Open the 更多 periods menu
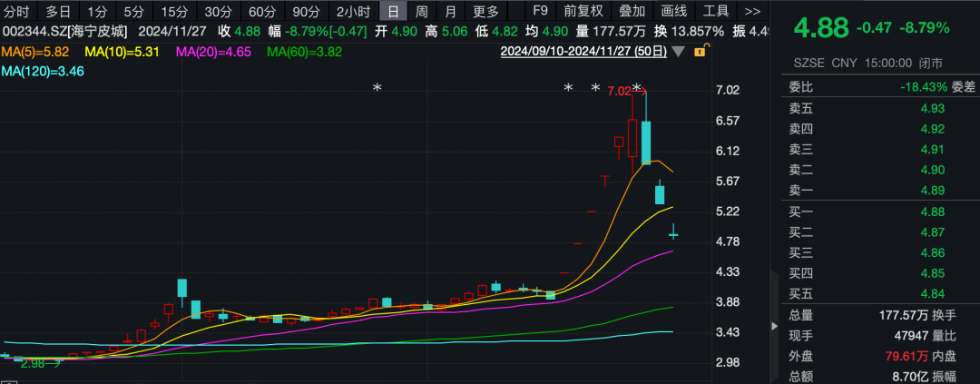This screenshot has height=384, width=980. [486, 12]
